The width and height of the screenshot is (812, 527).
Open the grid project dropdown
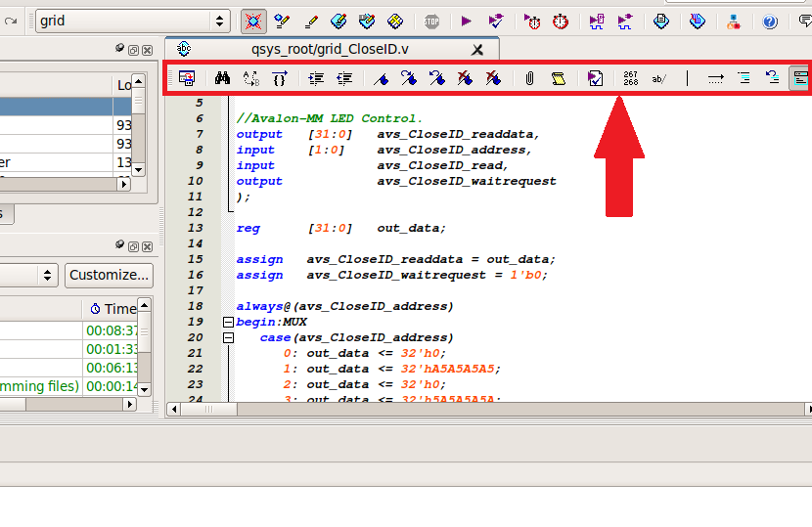click(x=132, y=22)
